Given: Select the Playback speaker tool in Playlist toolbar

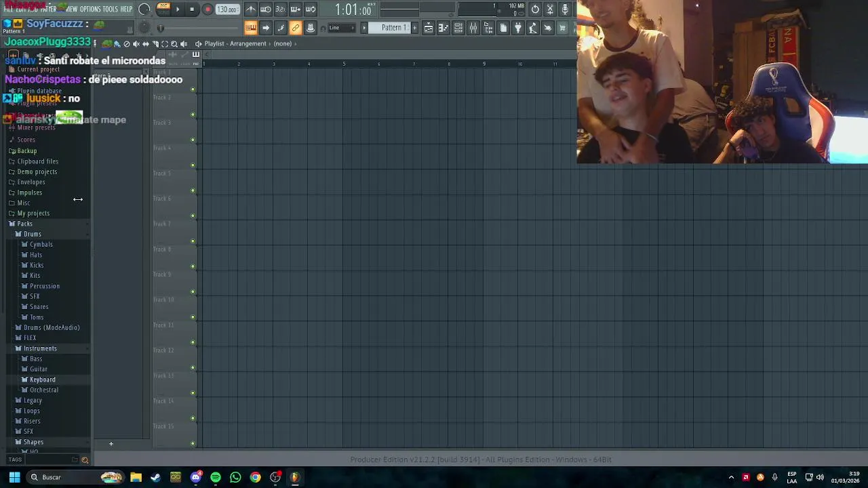Looking at the screenshot, I should (x=184, y=43).
